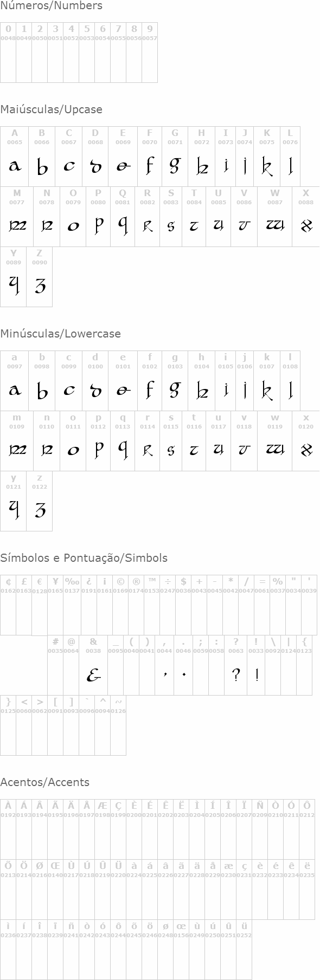
Task: Select the uppercase X glyph cell
Action: [x=306, y=217]
